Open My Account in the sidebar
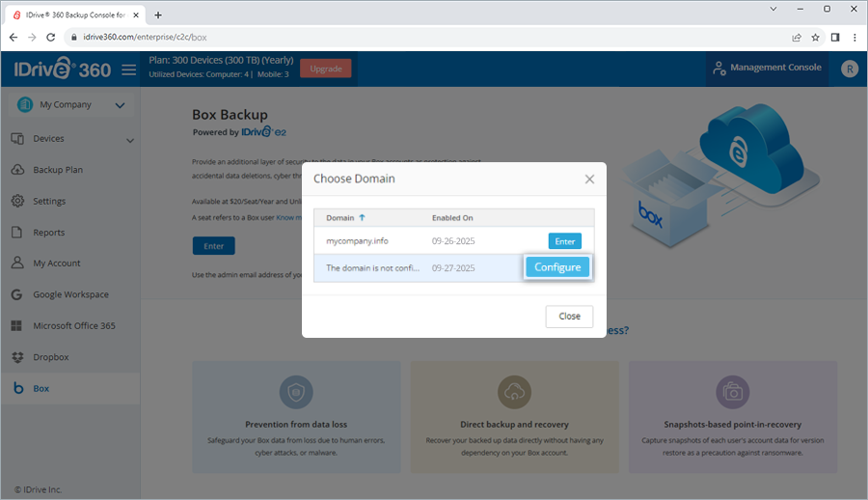 (57, 264)
